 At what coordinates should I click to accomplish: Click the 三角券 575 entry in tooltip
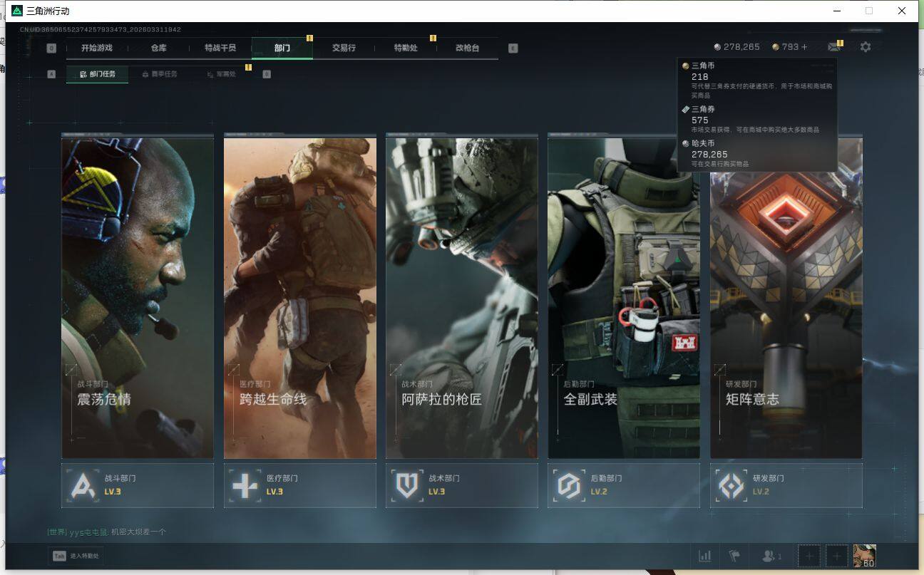click(757, 120)
